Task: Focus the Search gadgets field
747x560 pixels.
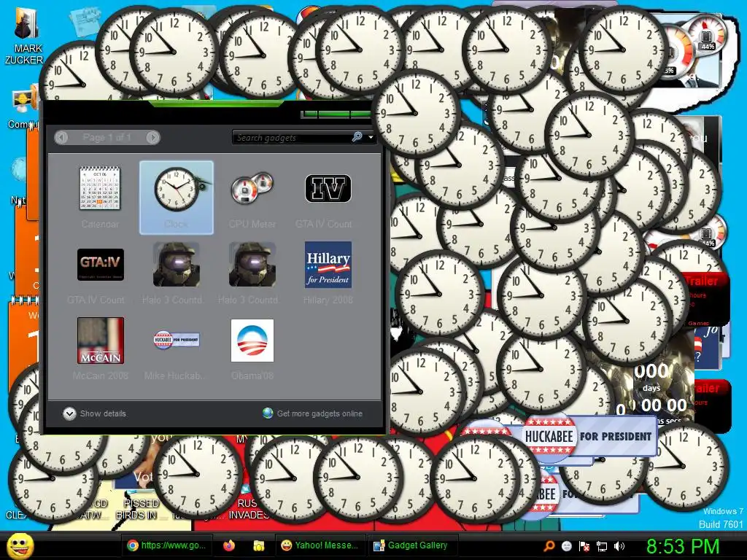Action: pos(292,138)
